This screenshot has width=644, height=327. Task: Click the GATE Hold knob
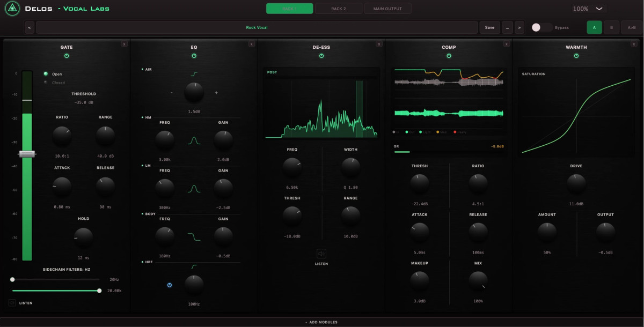click(x=83, y=237)
